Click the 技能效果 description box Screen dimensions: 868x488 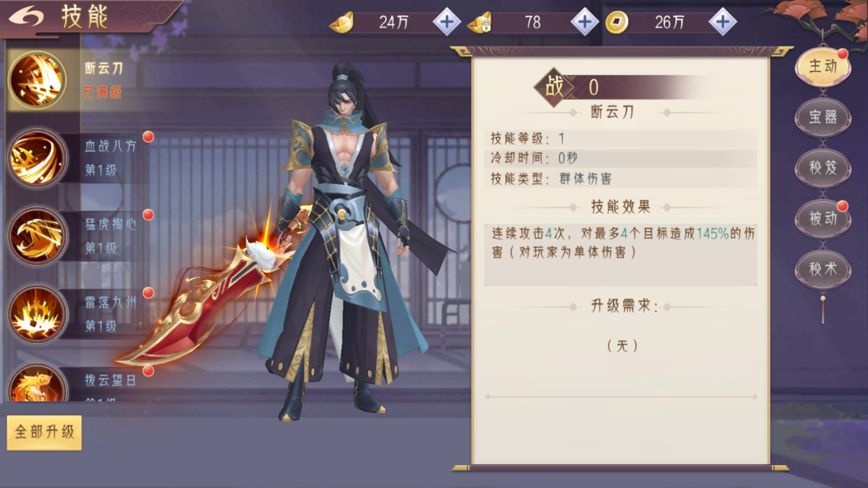point(621,254)
